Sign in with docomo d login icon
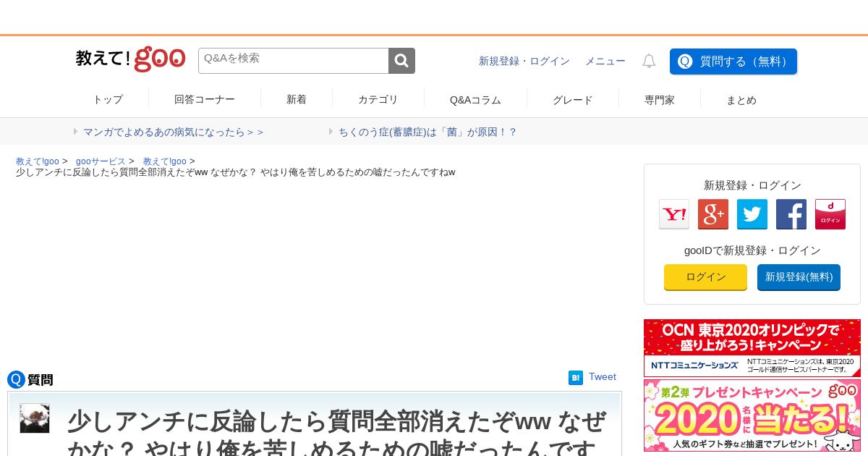Image resolution: width=868 pixels, height=456 pixels. point(830,214)
